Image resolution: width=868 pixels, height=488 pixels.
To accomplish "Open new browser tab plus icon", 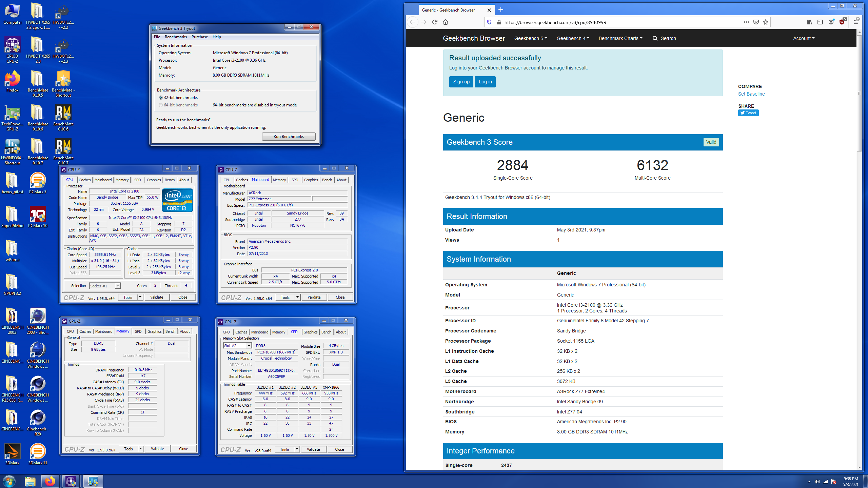I will (x=501, y=10).
